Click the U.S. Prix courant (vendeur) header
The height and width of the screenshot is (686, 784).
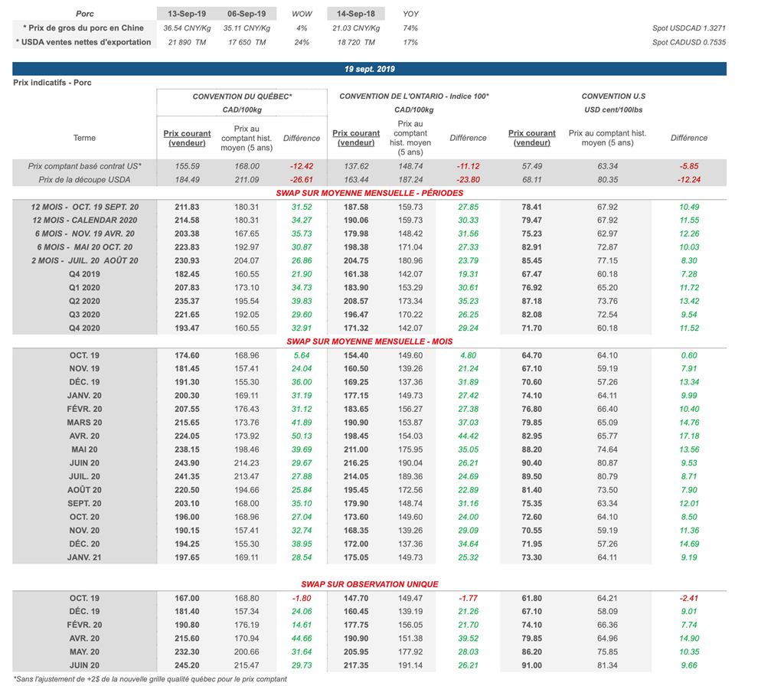pos(532,138)
